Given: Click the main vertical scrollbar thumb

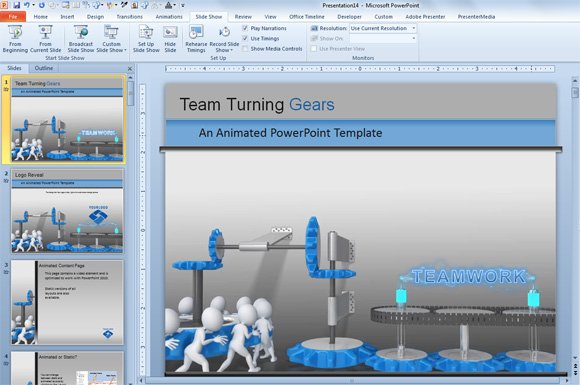Looking at the screenshot, I should pyautogui.click(x=575, y=92).
